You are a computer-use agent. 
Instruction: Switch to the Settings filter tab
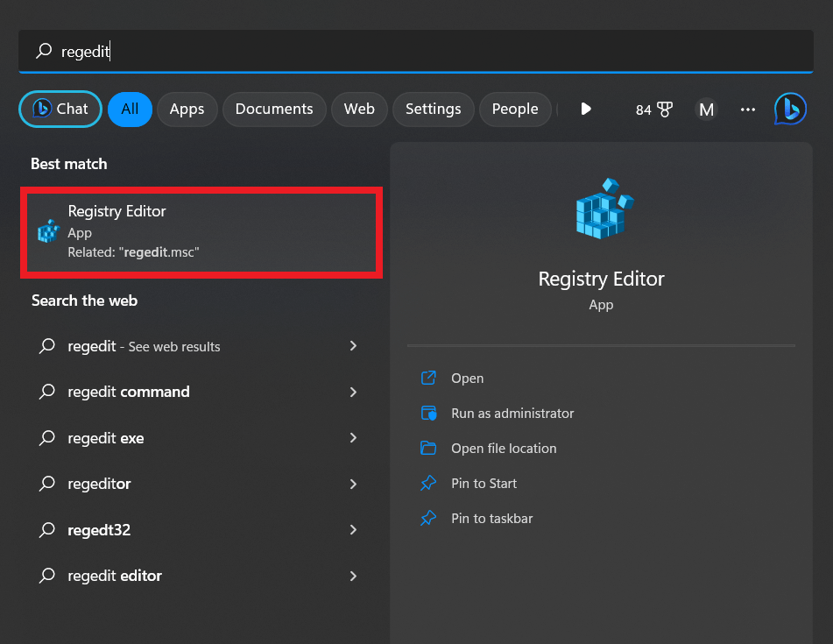click(x=433, y=109)
